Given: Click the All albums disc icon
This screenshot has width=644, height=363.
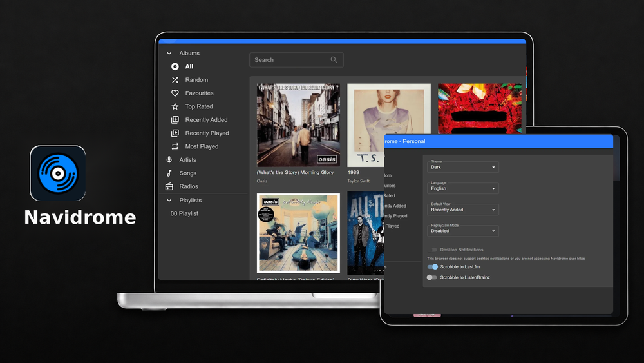Looking at the screenshot, I should 175,66.
